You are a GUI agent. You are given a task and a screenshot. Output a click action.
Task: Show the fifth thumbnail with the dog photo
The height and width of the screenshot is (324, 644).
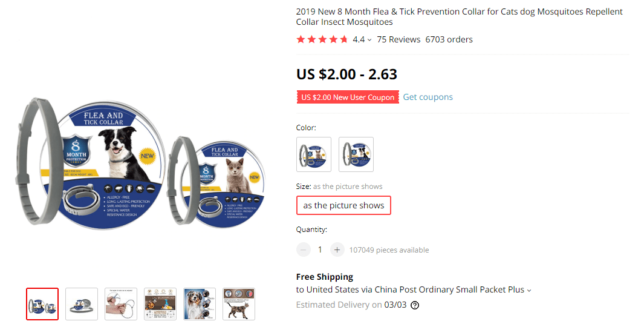tap(200, 304)
